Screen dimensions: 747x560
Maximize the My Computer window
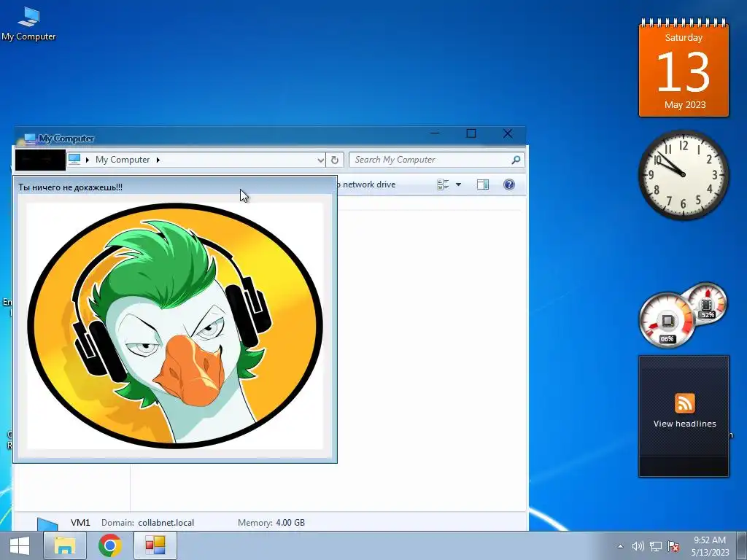pyautogui.click(x=471, y=134)
